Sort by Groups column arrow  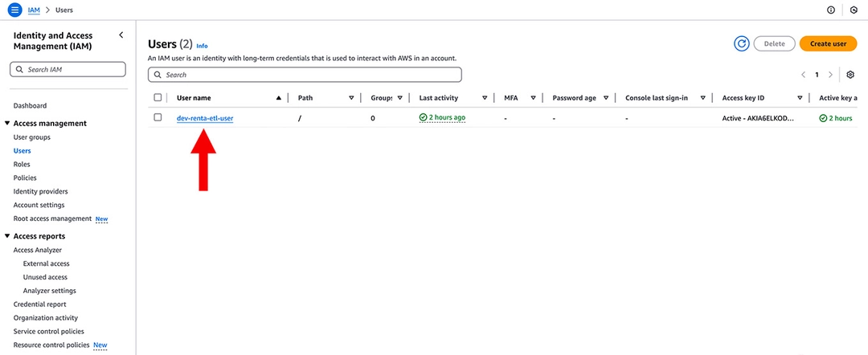(399, 98)
